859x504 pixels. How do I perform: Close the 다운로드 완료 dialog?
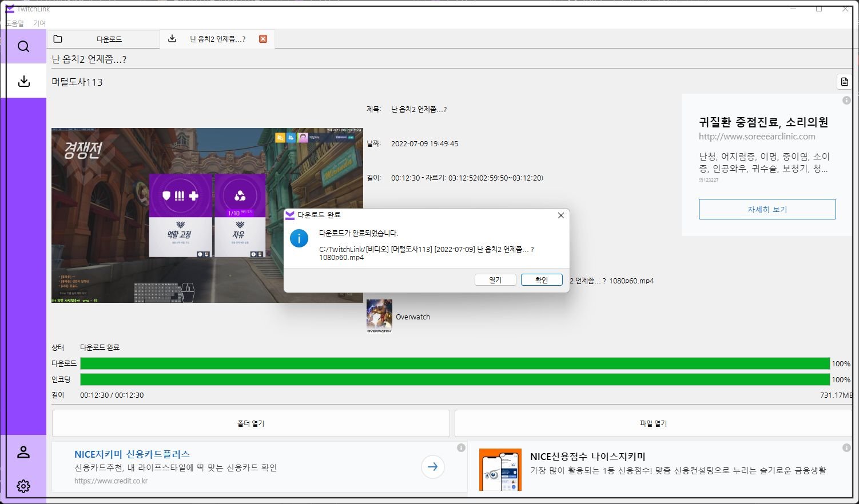560,215
